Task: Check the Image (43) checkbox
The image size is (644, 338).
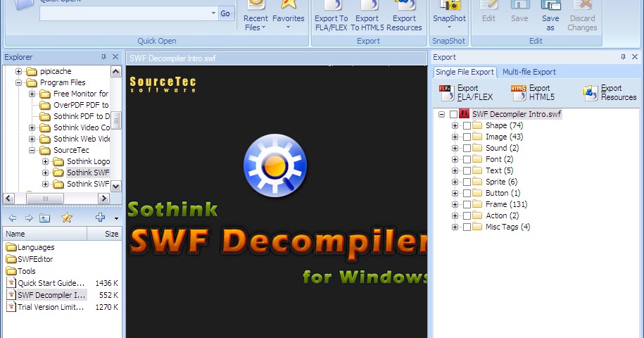Action: coord(467,137)
